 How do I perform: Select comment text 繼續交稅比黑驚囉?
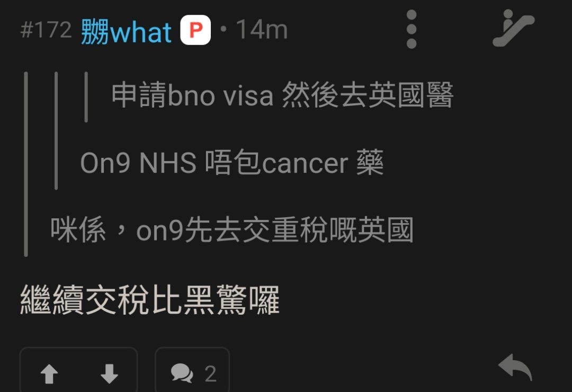[x=150, y=300]
